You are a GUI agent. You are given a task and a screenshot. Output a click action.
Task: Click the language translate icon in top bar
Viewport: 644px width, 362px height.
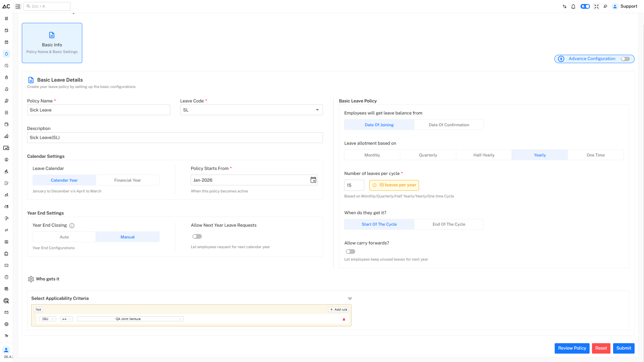click(x=564, y=6)
